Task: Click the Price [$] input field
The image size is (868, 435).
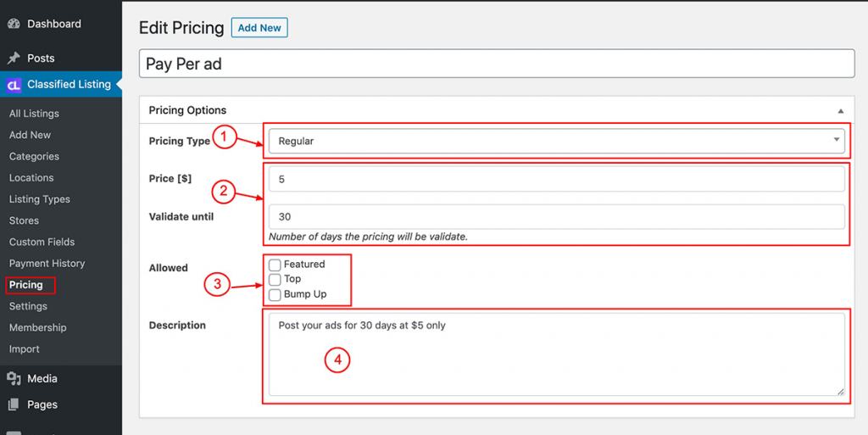Action: tap(556, 179)
